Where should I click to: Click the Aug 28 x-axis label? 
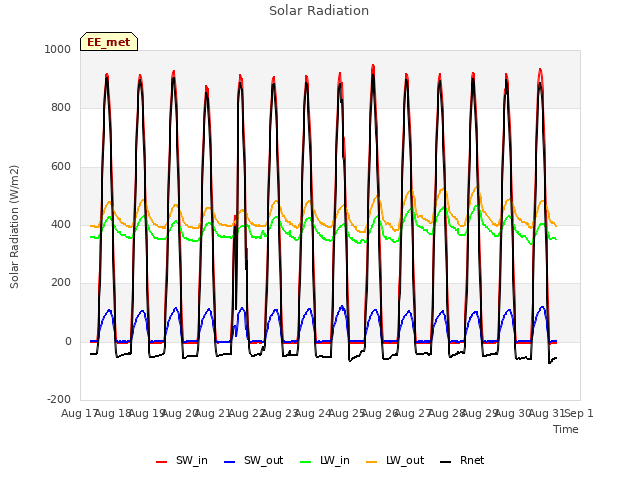[x=446, y=413]
